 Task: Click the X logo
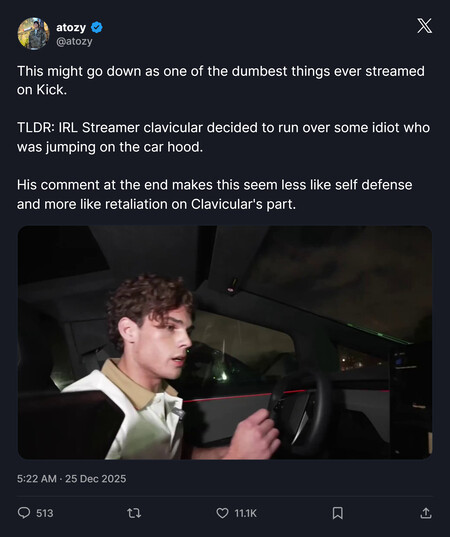point(424,26)
